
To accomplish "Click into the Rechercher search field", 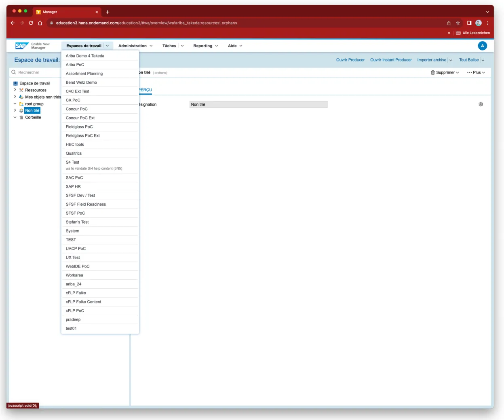I will (x=36, y=72).
